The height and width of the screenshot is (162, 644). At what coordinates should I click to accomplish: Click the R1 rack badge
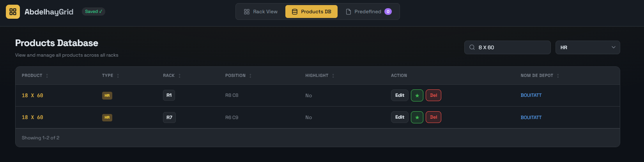point(169,95)
